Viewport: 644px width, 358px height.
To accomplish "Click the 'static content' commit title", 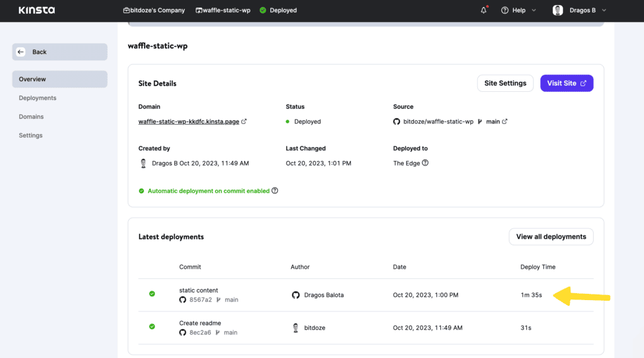I will pyautogui.click(x=198, y=290).
